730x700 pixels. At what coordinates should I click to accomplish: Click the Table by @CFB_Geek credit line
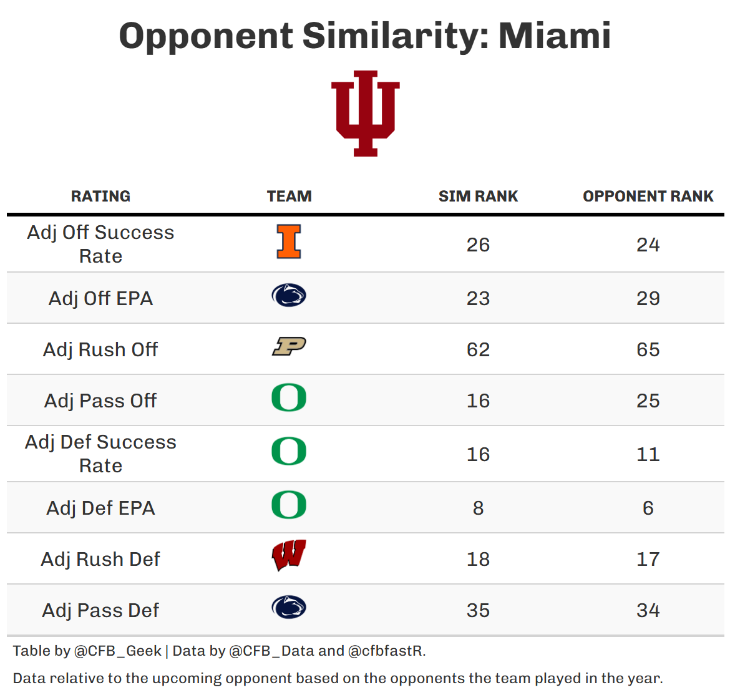pos(219,651)
